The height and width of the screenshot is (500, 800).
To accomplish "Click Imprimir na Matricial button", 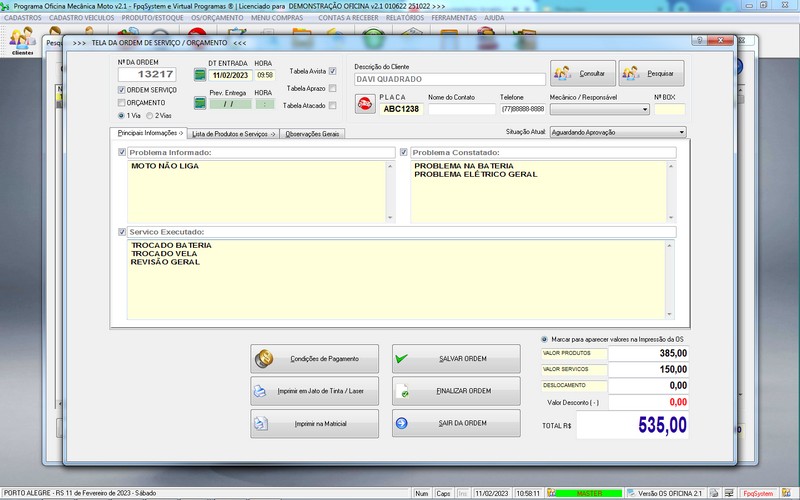I will coord(314,423).
